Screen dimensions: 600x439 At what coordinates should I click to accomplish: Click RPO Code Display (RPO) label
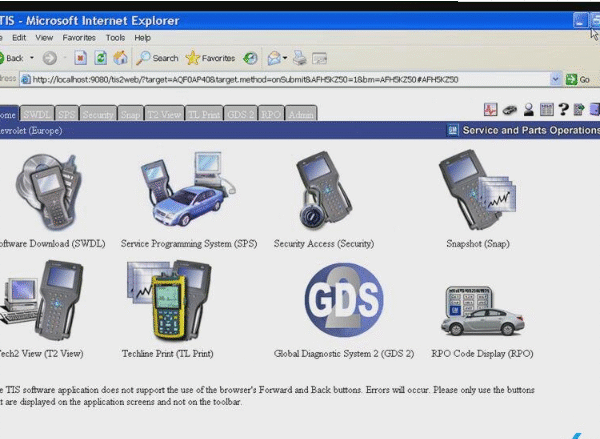tap(482, 354)
